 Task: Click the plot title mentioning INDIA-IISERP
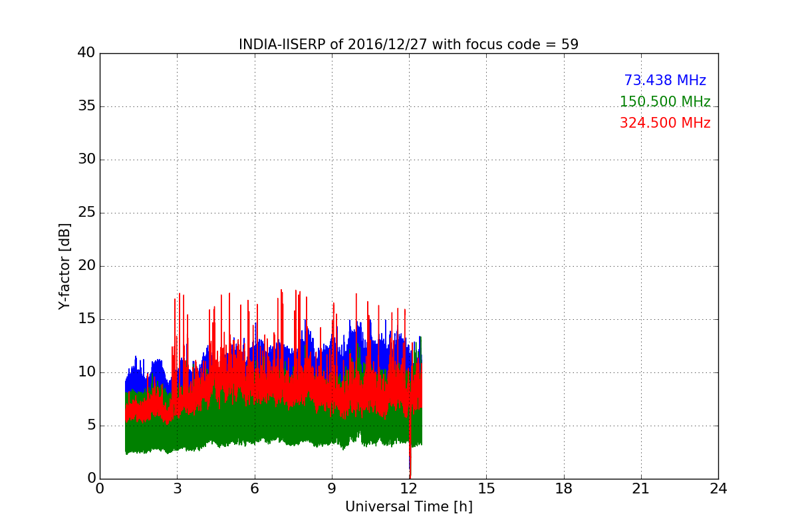pos(408,45)
